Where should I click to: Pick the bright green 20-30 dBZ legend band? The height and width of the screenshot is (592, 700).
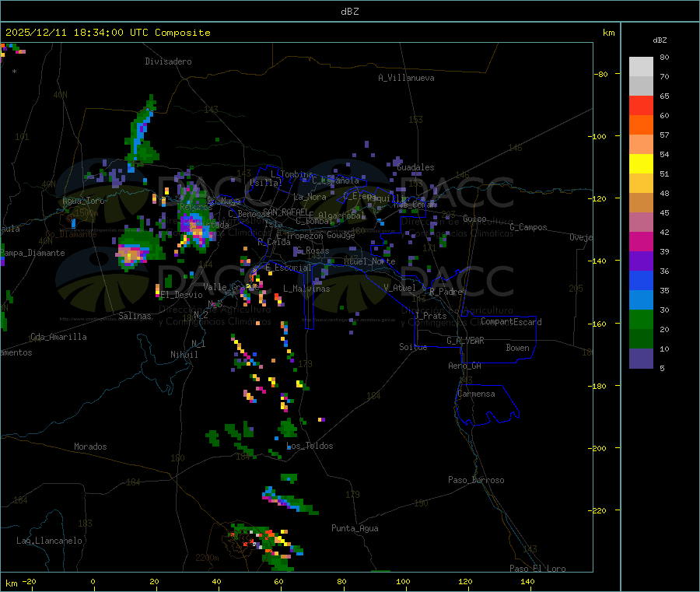(x=641, y=319)
